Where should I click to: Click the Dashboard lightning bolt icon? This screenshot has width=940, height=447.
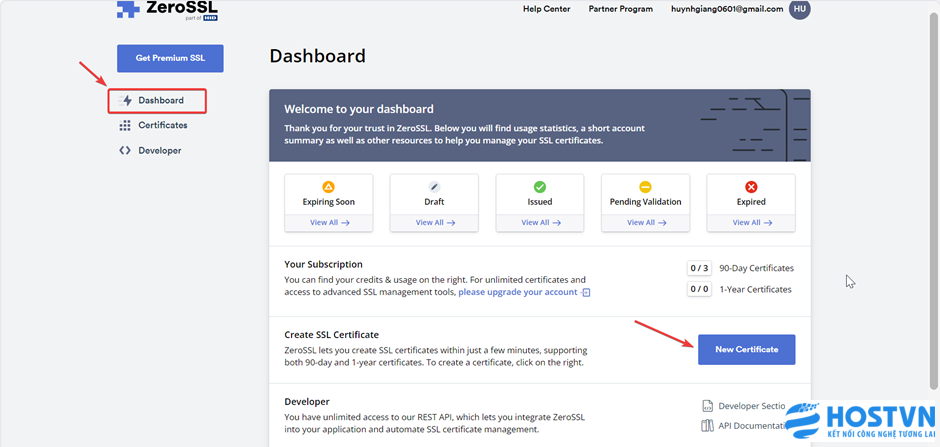[125, 101]
